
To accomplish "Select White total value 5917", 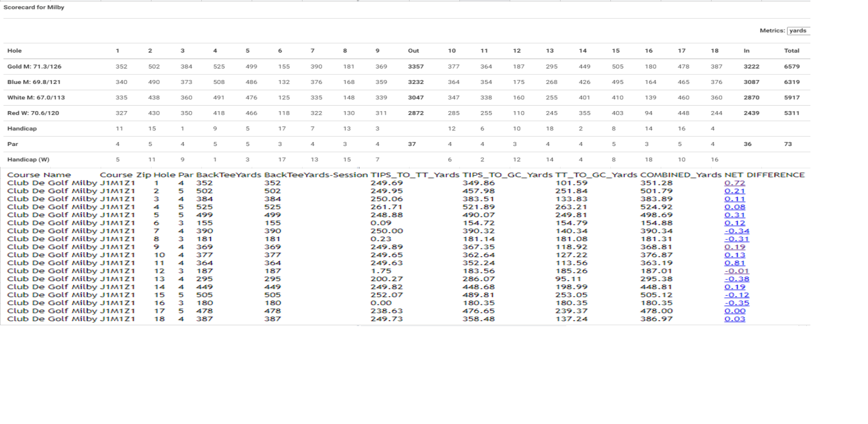I will coord(792,97).
